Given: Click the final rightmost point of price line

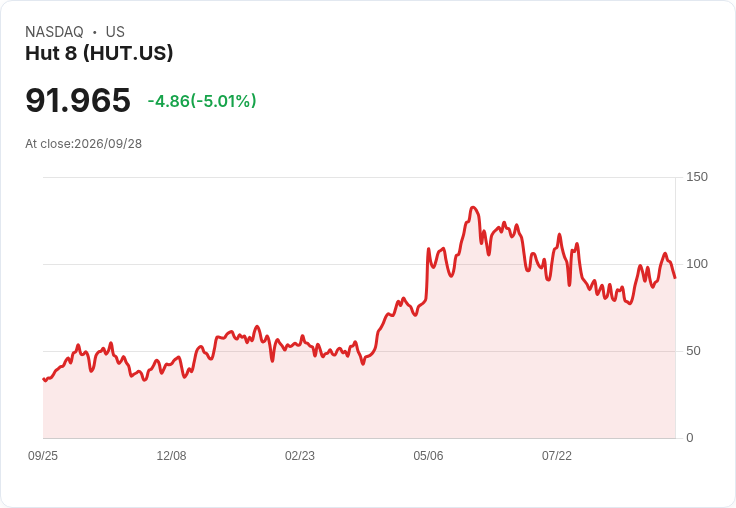Looking at the screenshot, I should 675,278.
